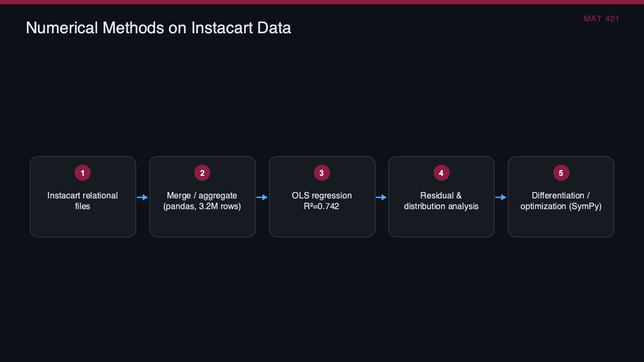This screenshot has height=362, width=644.
Task: Select the number 3 circle badge
Action: [x=321, y=173]
